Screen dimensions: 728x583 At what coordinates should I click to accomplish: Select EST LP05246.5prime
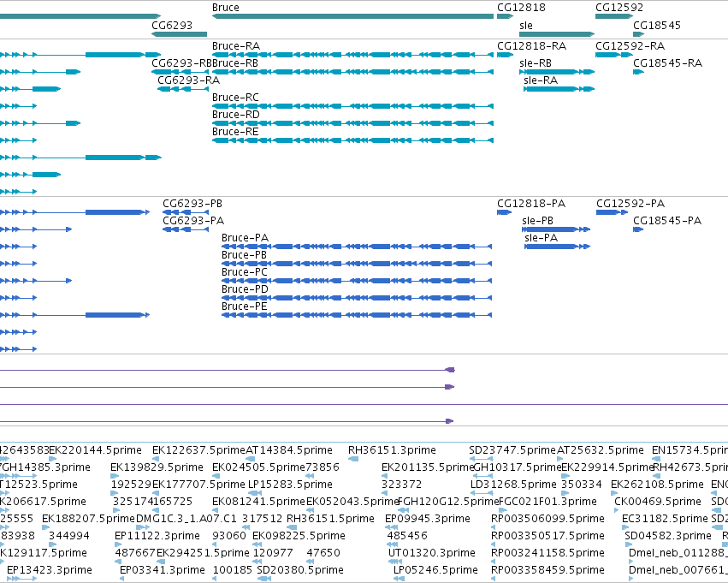[435, 570]
